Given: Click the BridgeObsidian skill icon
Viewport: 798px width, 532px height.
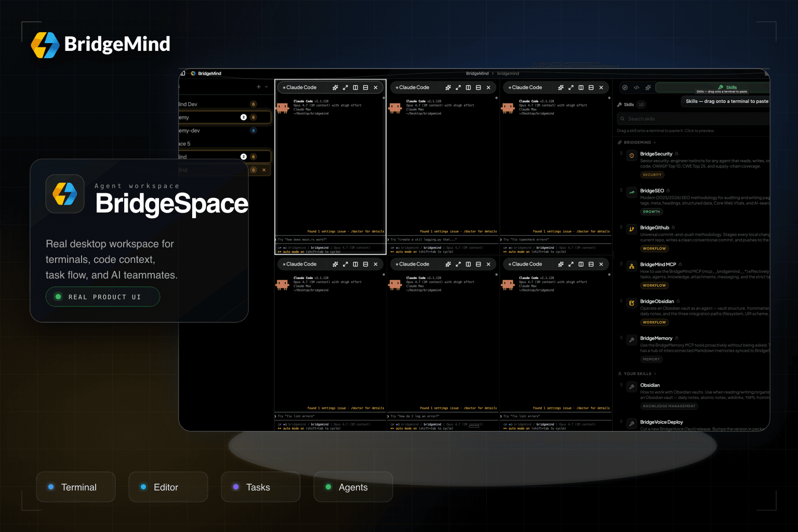Looking at the screenshot, I should [632, 303].
